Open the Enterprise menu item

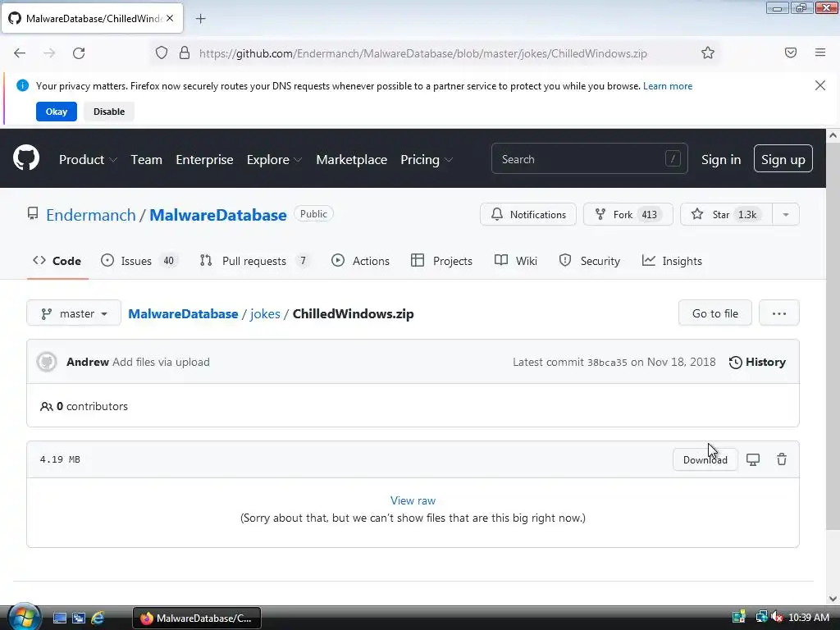[x=204, y=160]
